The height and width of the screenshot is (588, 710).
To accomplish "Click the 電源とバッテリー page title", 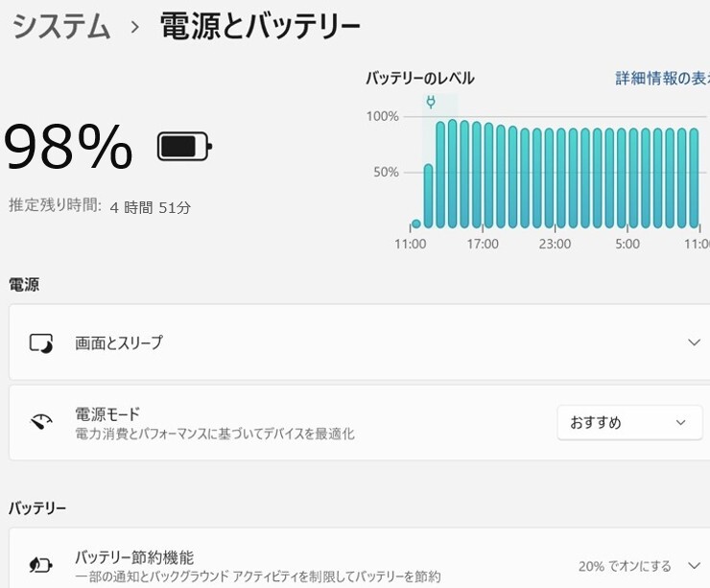I will coord(259,27).
